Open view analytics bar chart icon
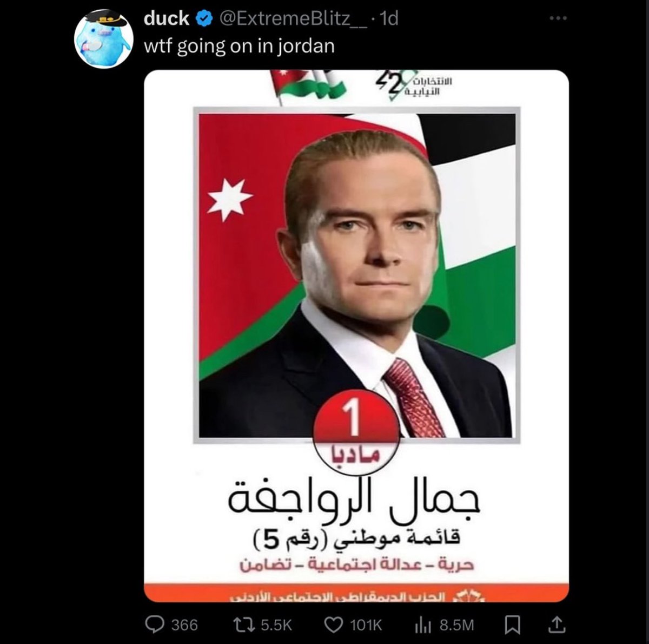 click(423, 626)
